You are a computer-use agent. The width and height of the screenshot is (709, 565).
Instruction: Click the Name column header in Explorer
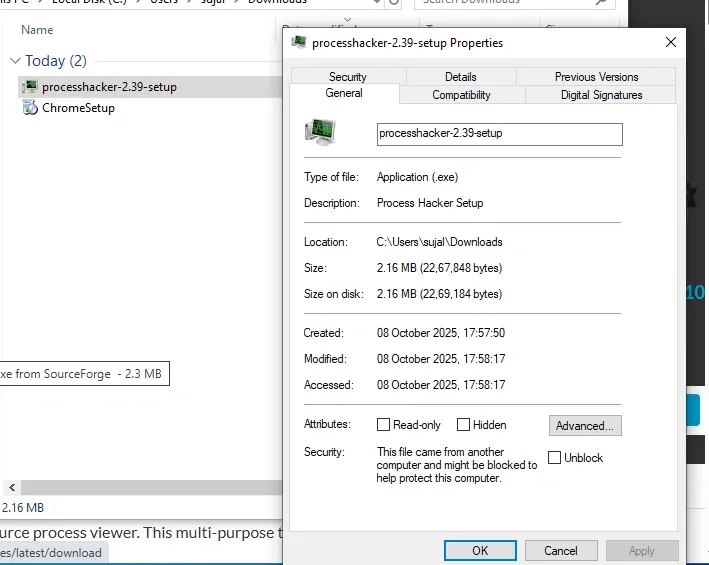pyautogui.click(x=37, y=30)
